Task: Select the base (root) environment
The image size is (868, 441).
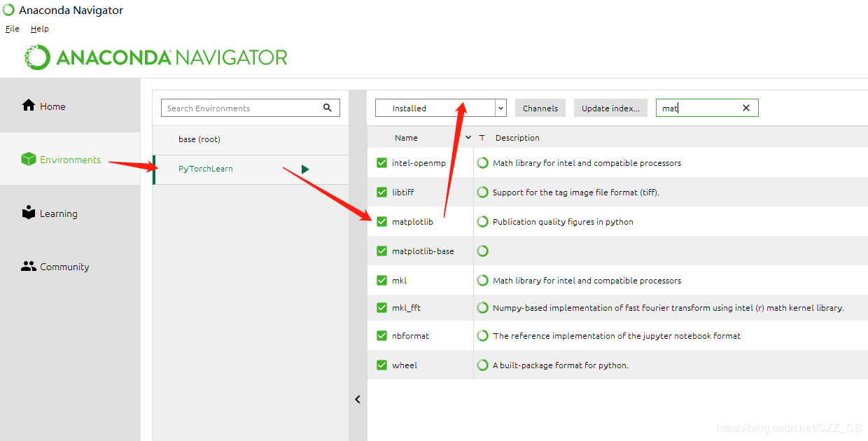Action: [x=251, y=139]
